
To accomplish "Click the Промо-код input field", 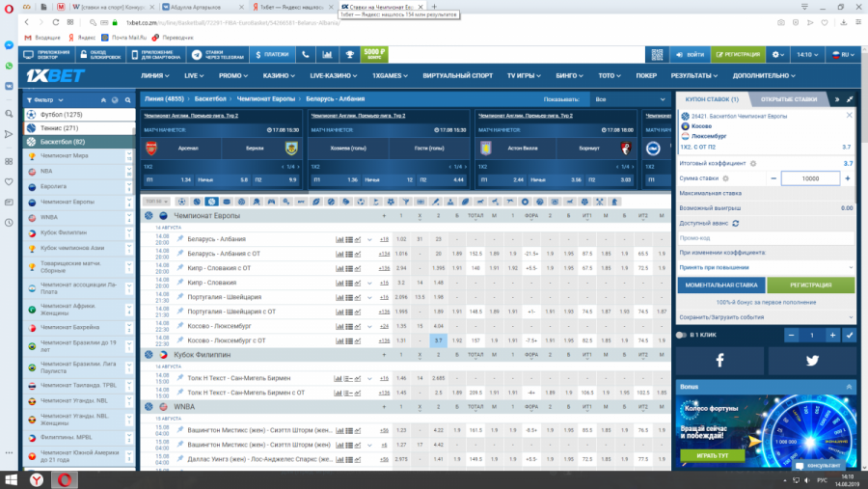I will coord(764,237).
